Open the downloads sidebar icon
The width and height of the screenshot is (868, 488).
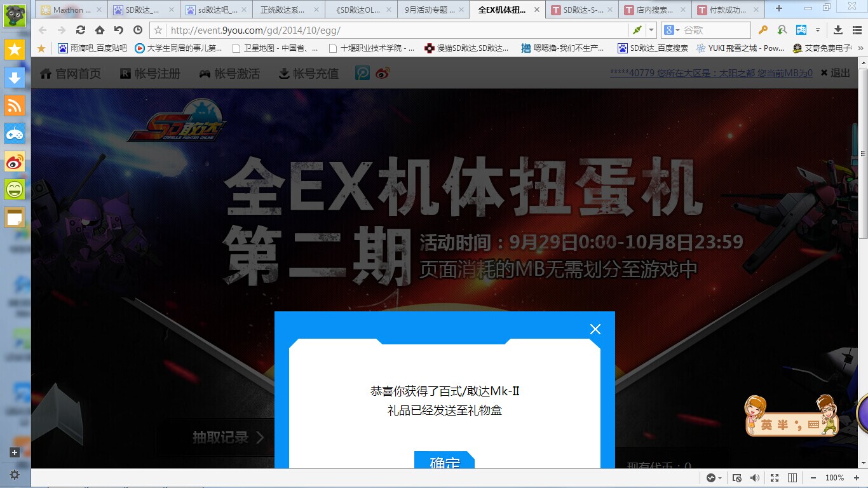(15, 78)
